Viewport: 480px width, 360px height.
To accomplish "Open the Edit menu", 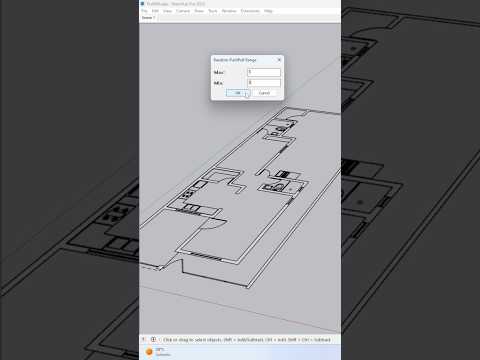I will coord(155,11).
